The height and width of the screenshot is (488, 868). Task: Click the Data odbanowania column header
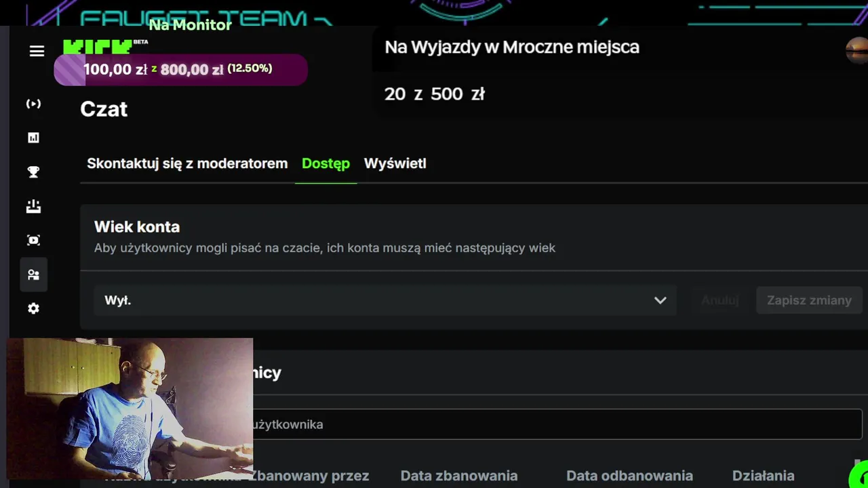coord(629,476)
